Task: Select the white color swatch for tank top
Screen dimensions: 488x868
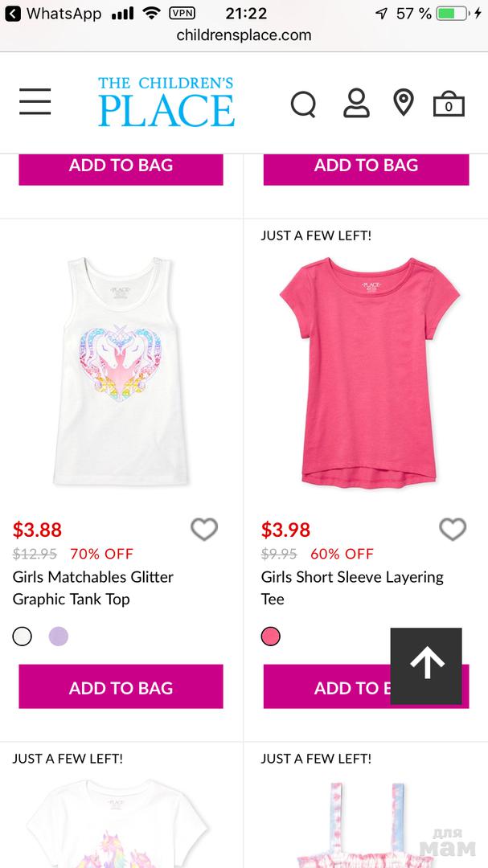Action: point(23,637)
